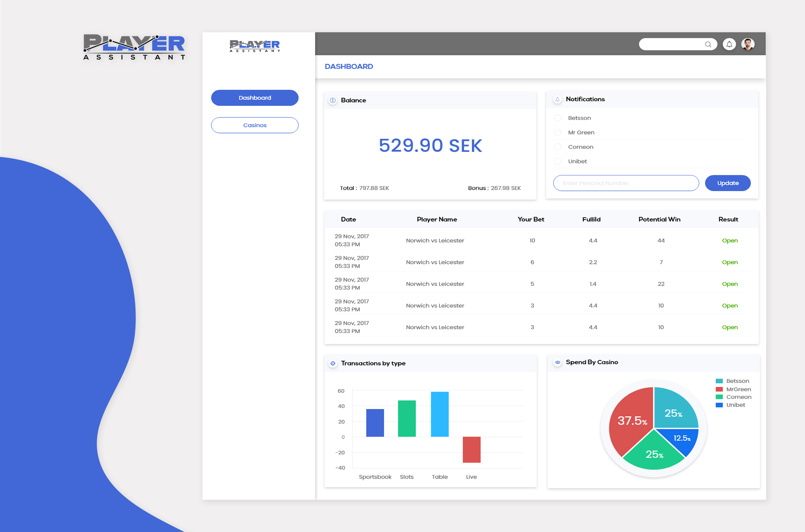Select the Comeon radio button
The image size is (805, 532).
[558, 147]
